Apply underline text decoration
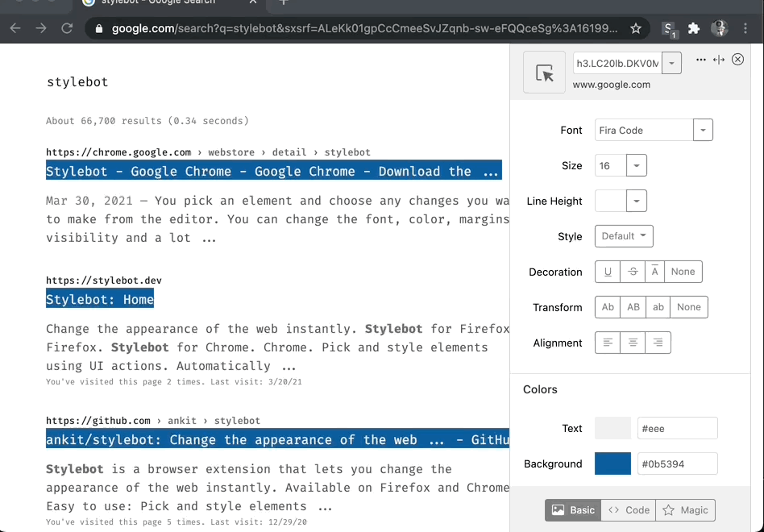The height and width of the screenshot is (532, 764). coord(608,272)
